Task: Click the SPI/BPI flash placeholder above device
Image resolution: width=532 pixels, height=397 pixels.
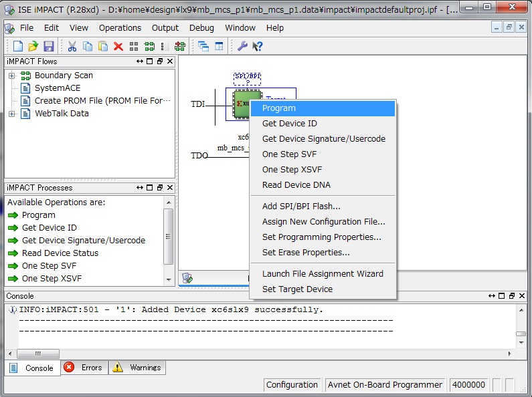Action: 248,79
